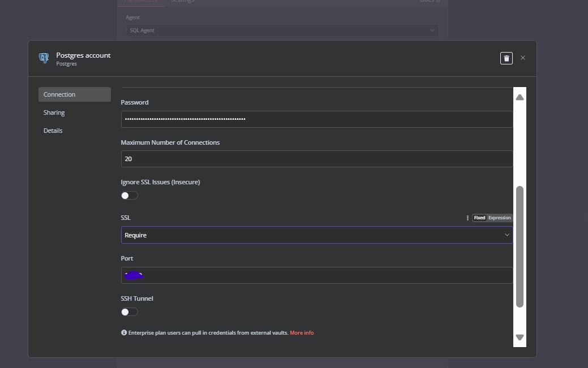This screenshot has height=368, width=588.
Task: Enable the SSH Tunnel switch
Action: coord(130,312)
